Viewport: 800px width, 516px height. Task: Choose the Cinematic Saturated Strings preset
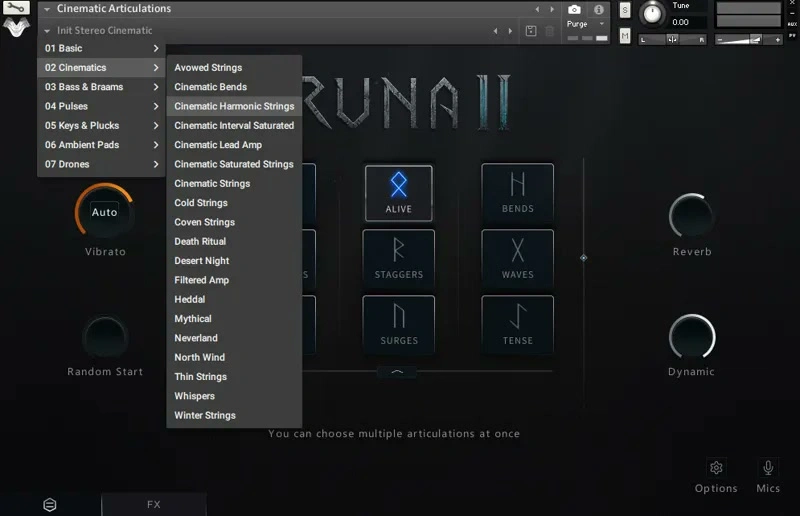[234, 164]
